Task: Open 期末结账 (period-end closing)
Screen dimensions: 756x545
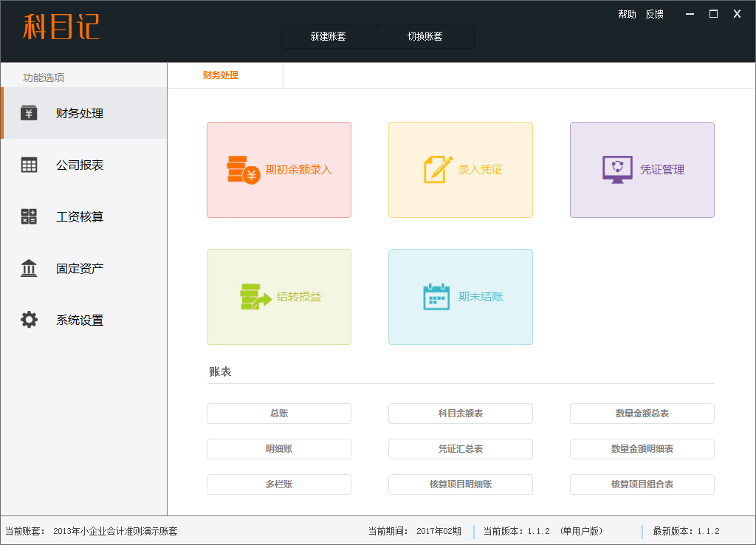Action: point(460,296)
